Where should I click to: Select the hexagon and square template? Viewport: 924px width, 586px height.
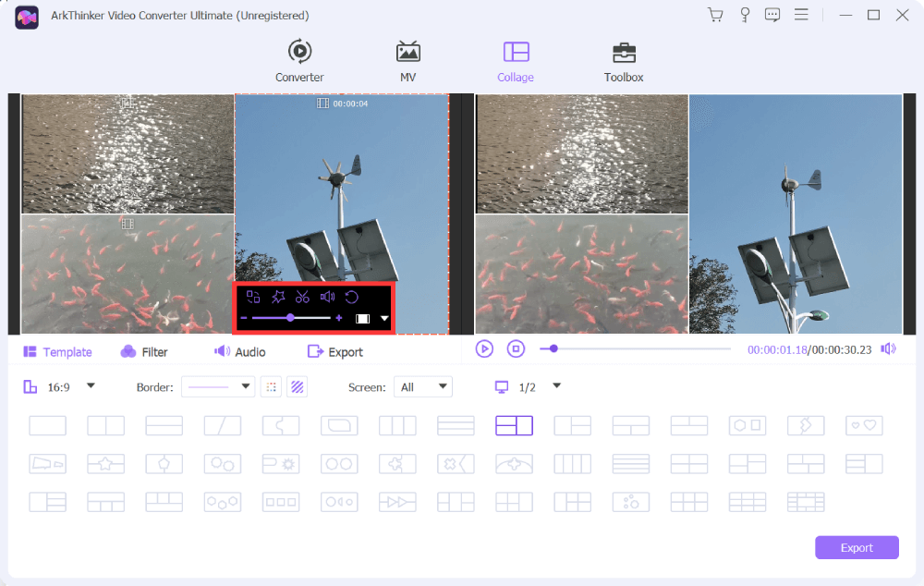[x=748, y=426]
